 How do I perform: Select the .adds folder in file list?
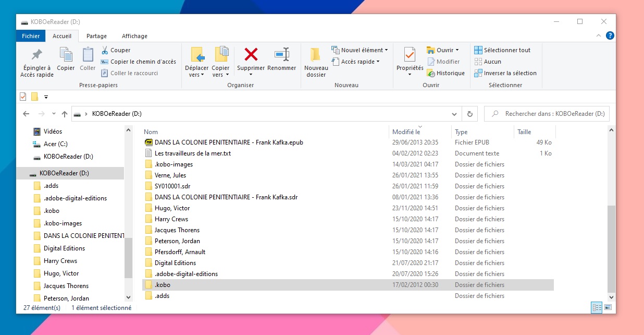348,296
